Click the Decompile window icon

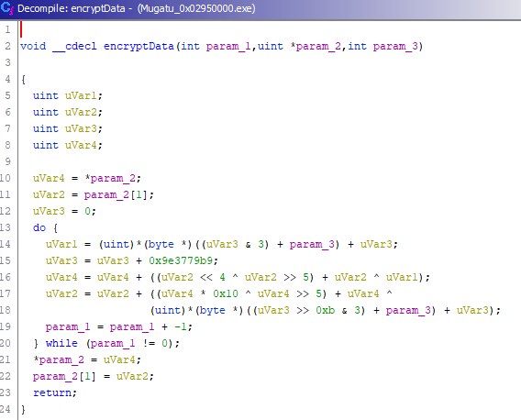pos(7,8)
